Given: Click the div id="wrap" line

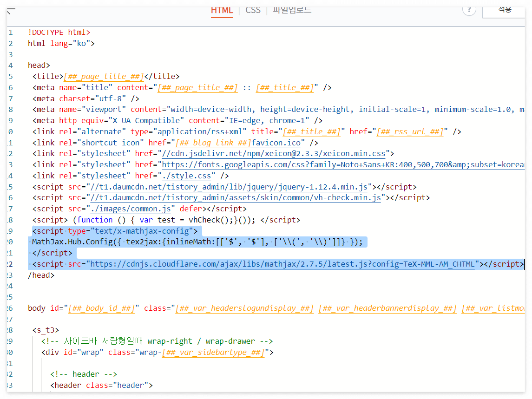Looking at the screenshot, I should 158,353.
